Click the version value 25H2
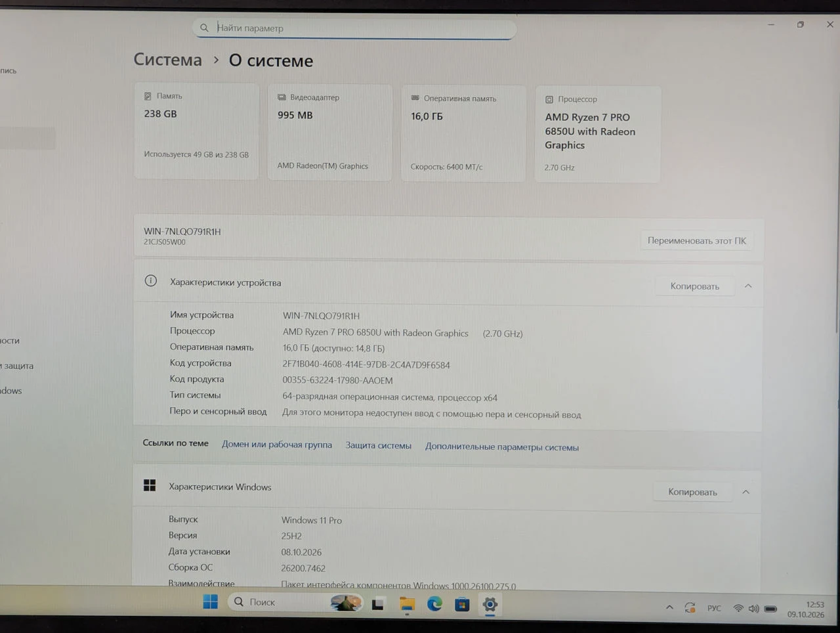This screenshot has width=840, height=633. 291,536
